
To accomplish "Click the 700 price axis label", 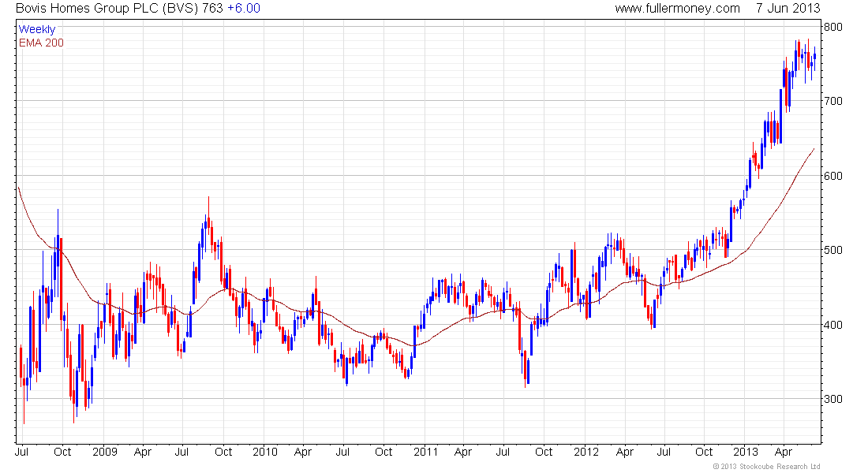I will 833,101.
